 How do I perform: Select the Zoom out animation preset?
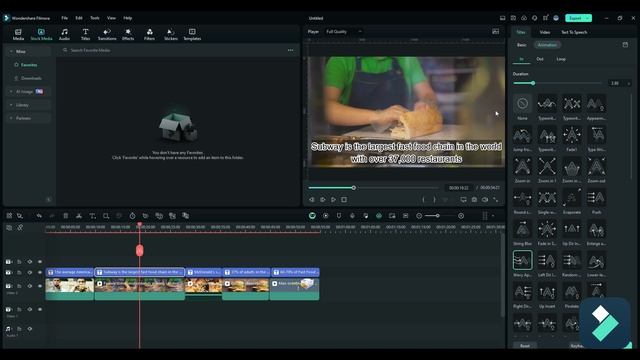click(x=596, y=169)
